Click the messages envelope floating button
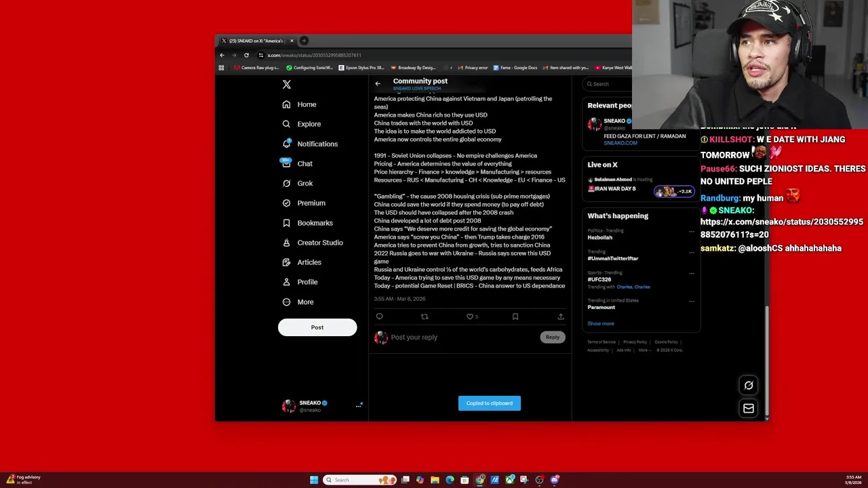 (x=749, y=408)
